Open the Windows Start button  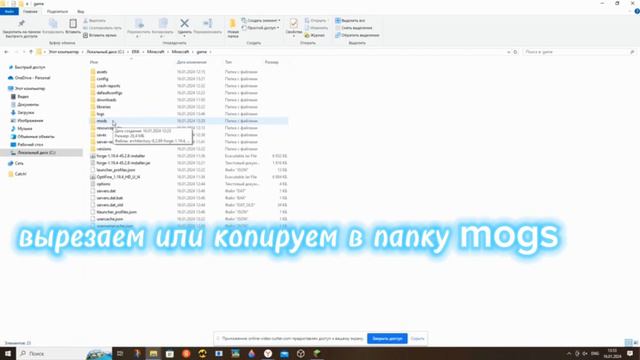click(x=8, y=353)
